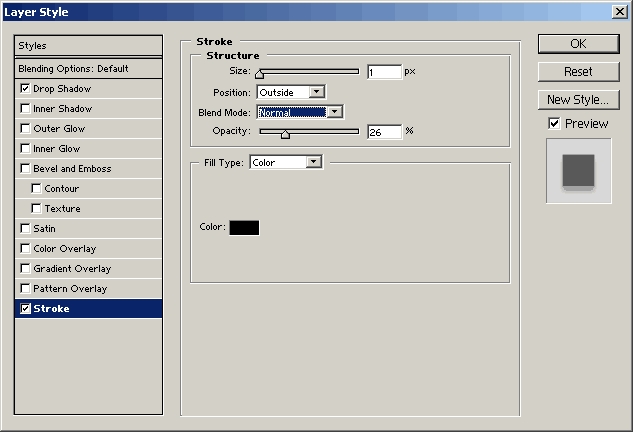Image resolution: width=633 pixels, height=432 pixels.
Task: Open the Bevel and Emboss settings label
Action: (x=72, y=168)
